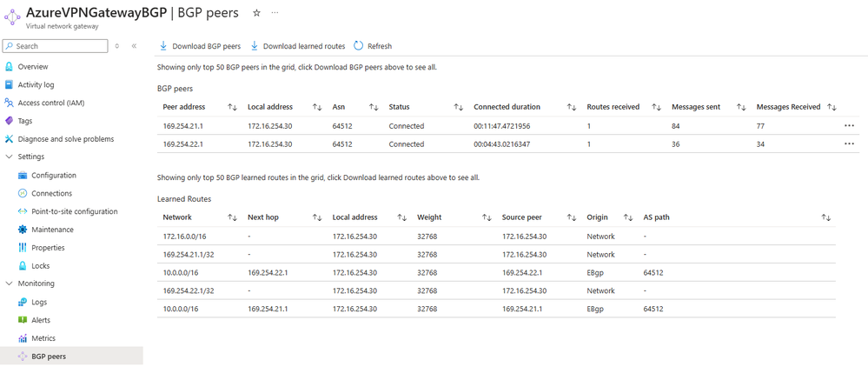Screen dimensions: 868x367
Task: Sort learned routes by Weight column
Action: point(487,218)
